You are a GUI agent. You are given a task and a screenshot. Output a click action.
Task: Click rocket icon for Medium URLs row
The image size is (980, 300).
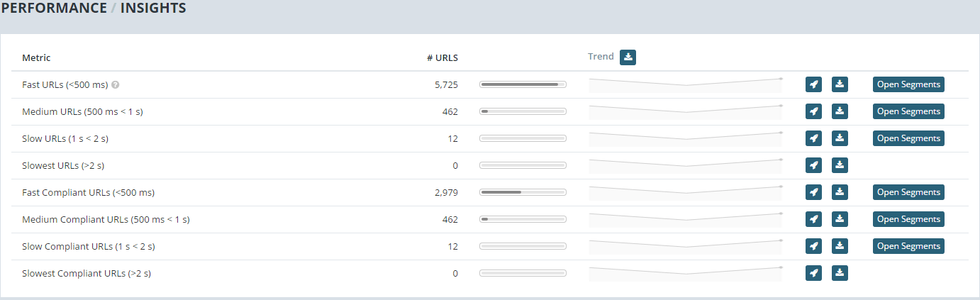coord(813,111)
